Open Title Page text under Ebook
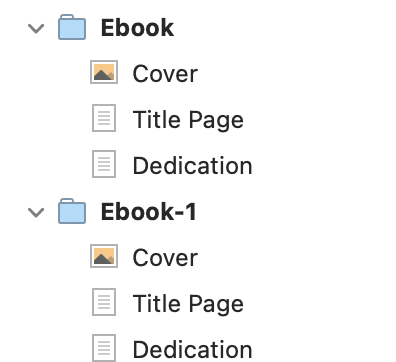The image size is (396, 362). [188, 120]
